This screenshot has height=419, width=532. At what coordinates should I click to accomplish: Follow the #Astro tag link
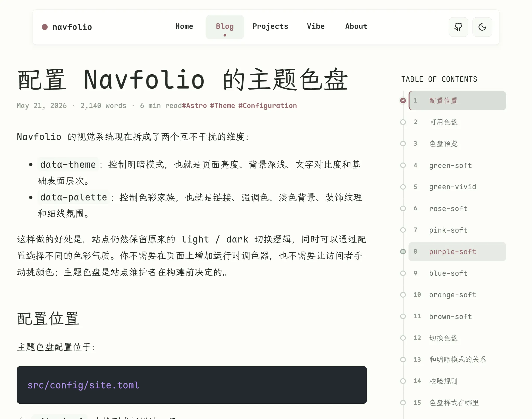(x=195, y=106)
